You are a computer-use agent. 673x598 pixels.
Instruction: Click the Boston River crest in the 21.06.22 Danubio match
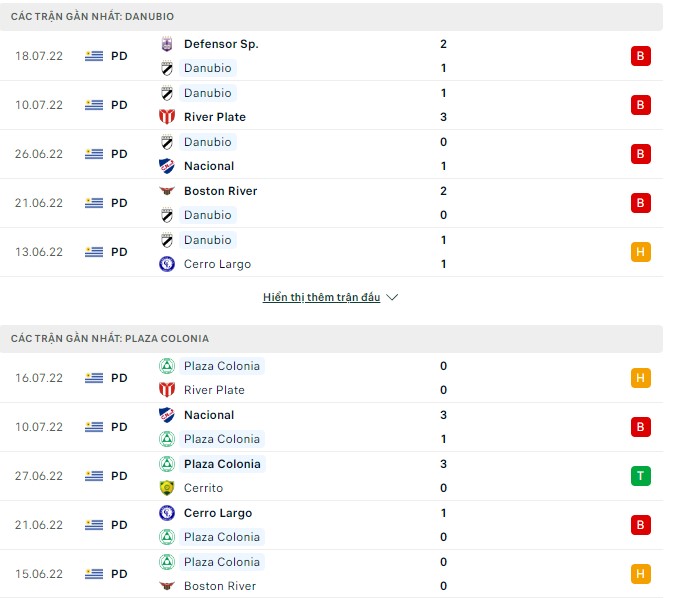(167, 191)
